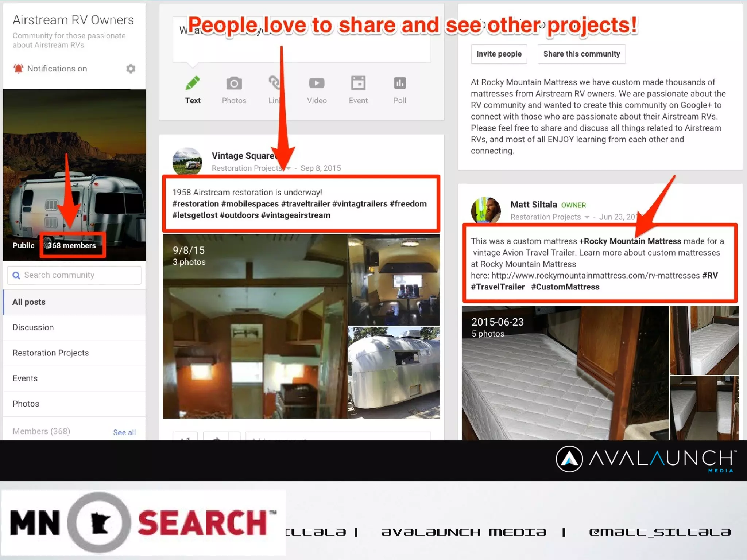Select the Event calendar icon
The image size is (747, 560).
(x=358, y=83)
